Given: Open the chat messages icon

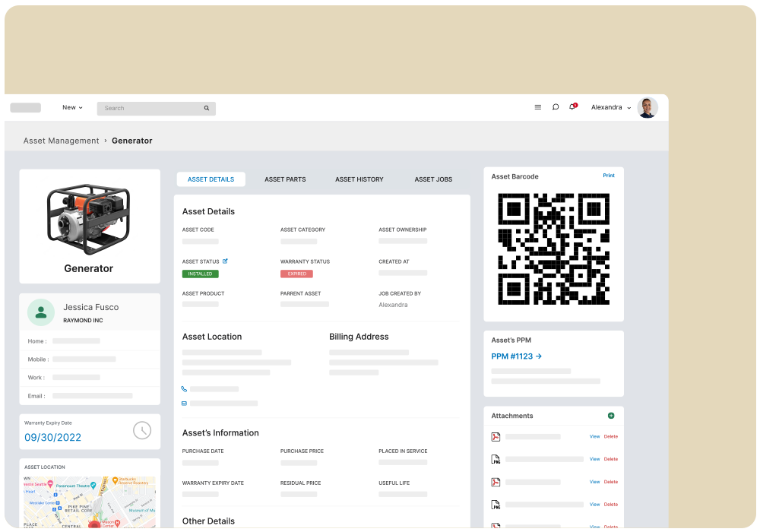Looking at the screenshot, I should point(556,108).
